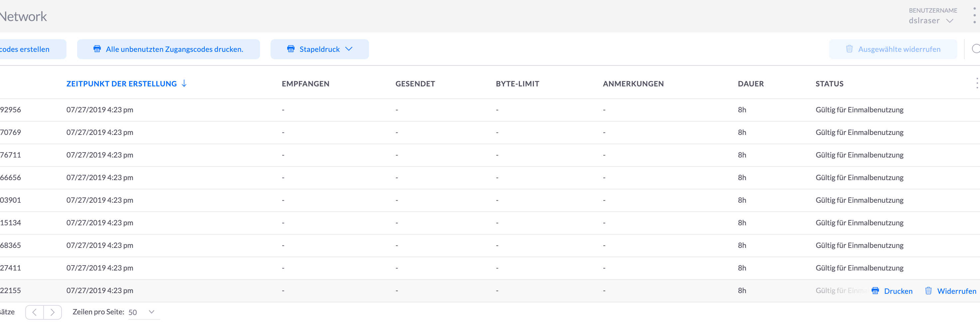980x327 pixels.
Task: Click the sort arrow beside Zeitpunkt der Erstellung
Action: click(x=184, y=83)
